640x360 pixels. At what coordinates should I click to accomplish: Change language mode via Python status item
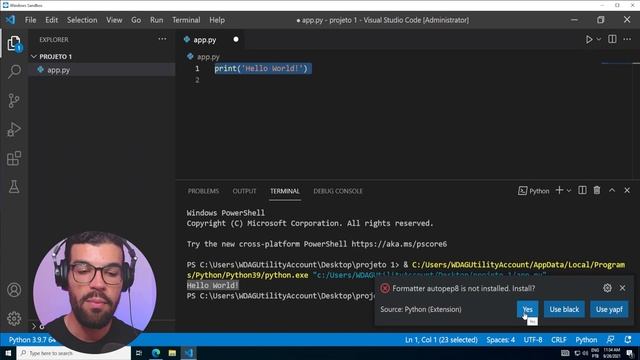click(x=586, y=340)
